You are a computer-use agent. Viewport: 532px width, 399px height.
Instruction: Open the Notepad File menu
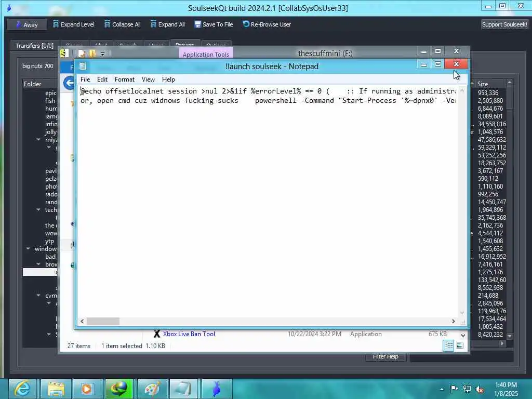coord(85,79)
